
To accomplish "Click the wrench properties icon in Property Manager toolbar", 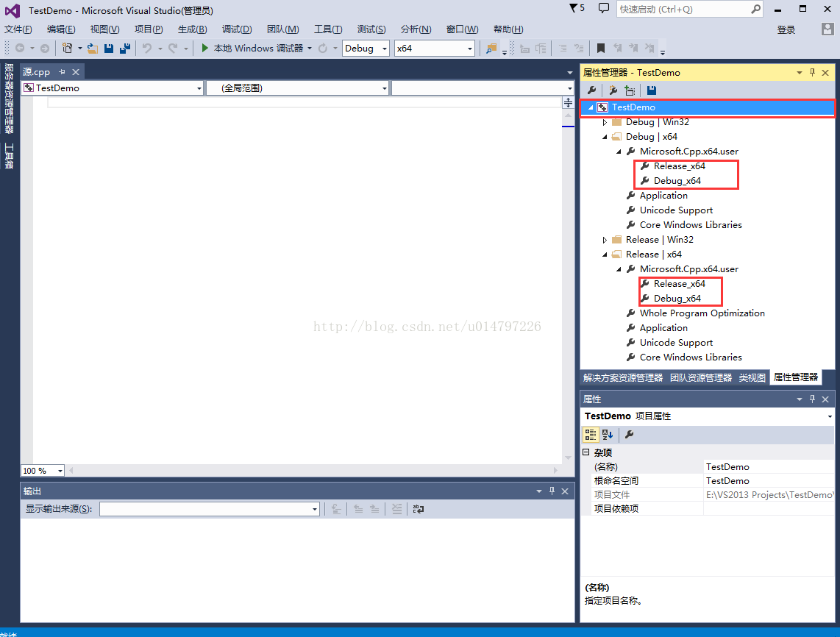I will coord(591,90).
